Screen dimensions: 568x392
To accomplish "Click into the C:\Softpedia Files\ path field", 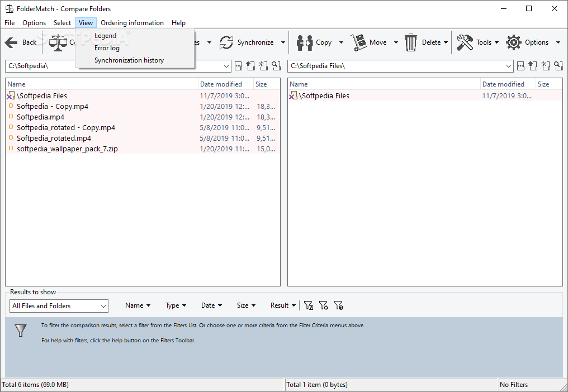I will point(396,66).
